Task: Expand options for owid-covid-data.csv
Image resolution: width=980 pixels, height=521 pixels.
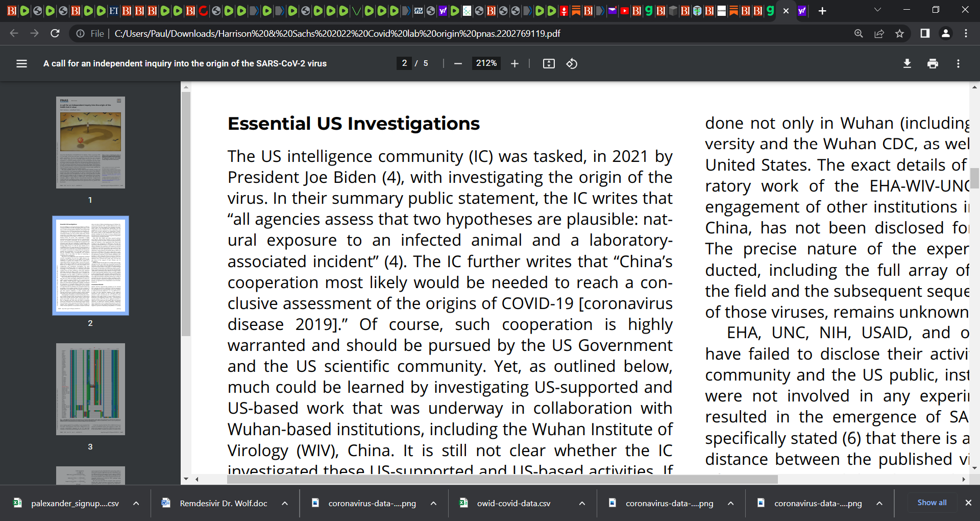Action: 582,503
